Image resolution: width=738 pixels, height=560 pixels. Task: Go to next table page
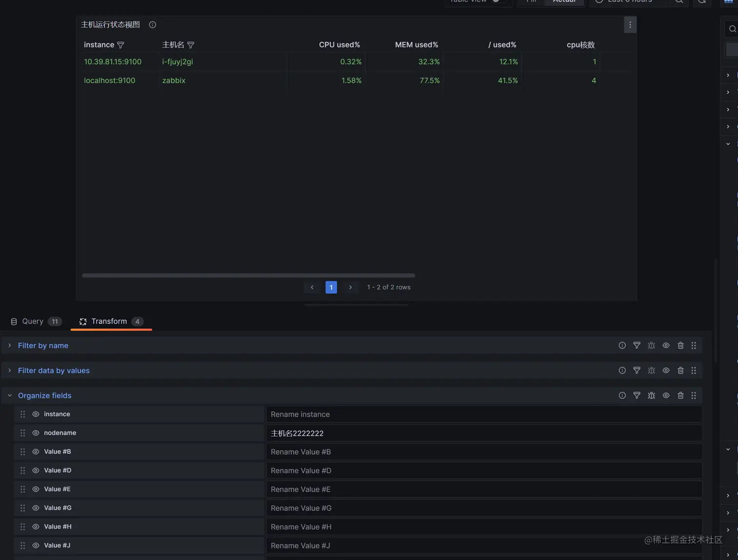click(x=350, y=287)
